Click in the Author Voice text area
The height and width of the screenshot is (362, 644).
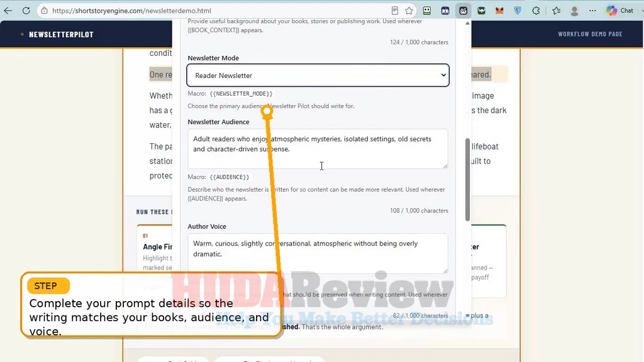(x=318, y=253)
